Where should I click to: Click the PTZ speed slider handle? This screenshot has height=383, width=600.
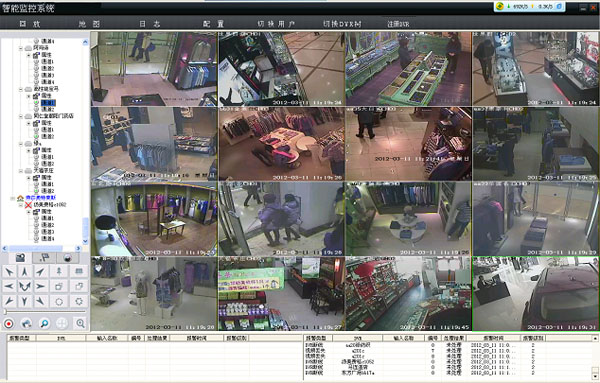pos(5,312)
